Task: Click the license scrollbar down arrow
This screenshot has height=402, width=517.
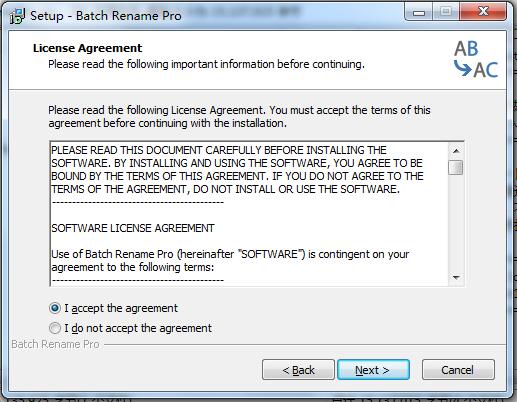Action: [456, 278]
